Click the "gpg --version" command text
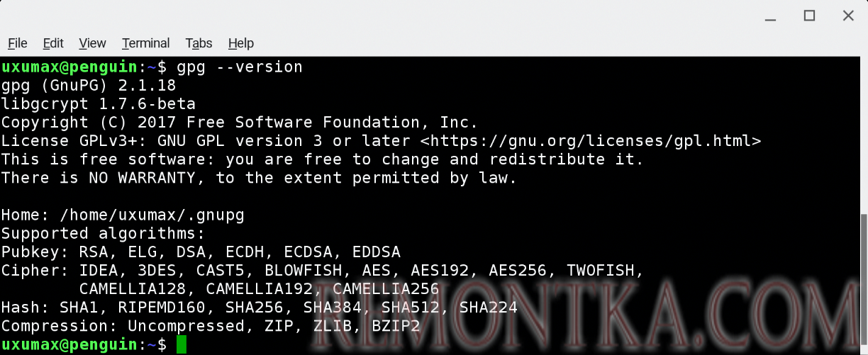The image size is (868, 355). tap(240, 67)
